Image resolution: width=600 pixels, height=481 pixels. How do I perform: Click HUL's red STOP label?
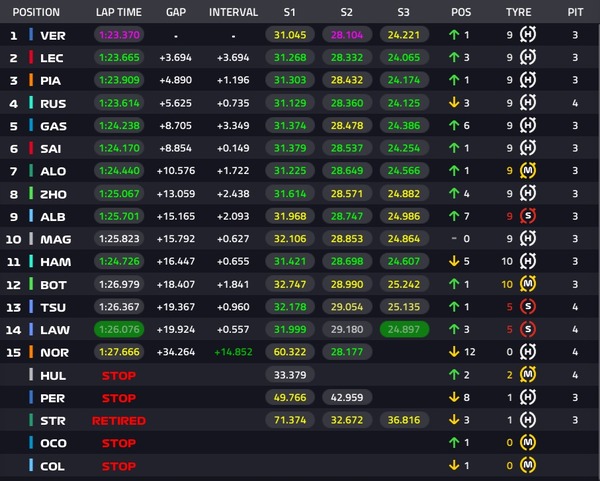click(119, 375)
